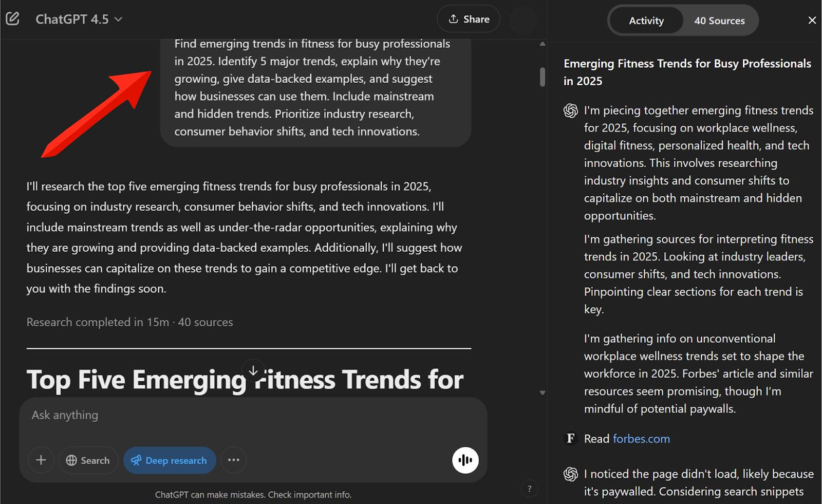Start voice mode with waveform icon
The image size is (822, 504).
pos(465,460)
